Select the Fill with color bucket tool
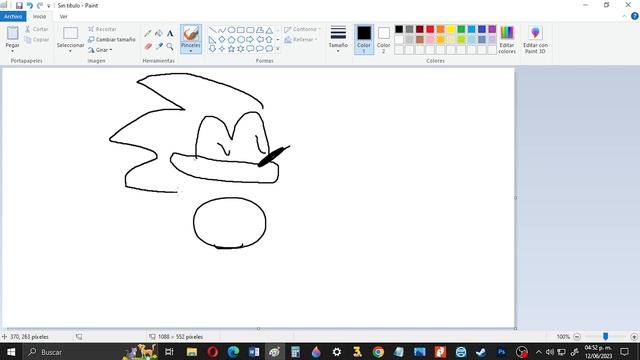Image resolution: width=640 pixels, height=360 pixels. tap(159, 33)
